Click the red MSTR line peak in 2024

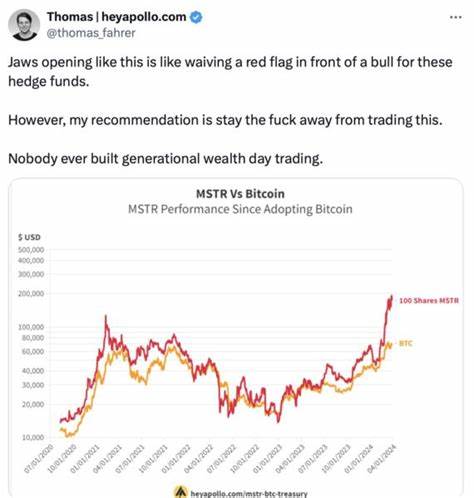point(392,296)
